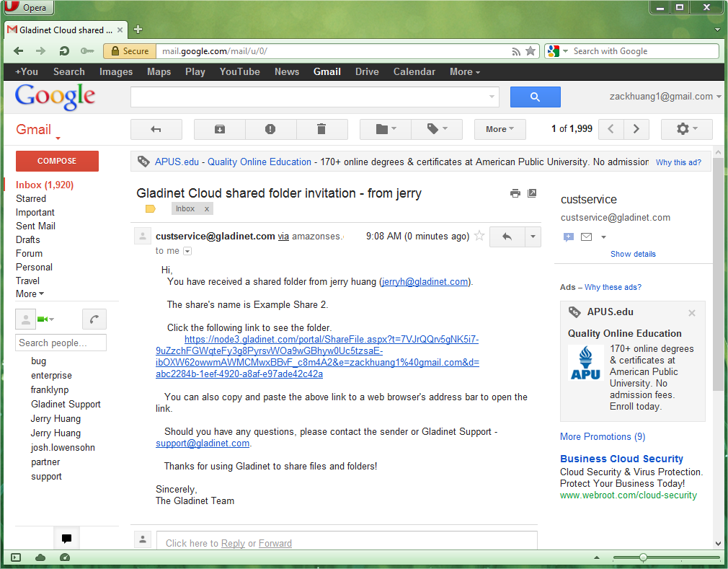The height and width of the screenshot is (569, 728).
Task: Click the Gladinet ShareFile link
Action: 318,357
